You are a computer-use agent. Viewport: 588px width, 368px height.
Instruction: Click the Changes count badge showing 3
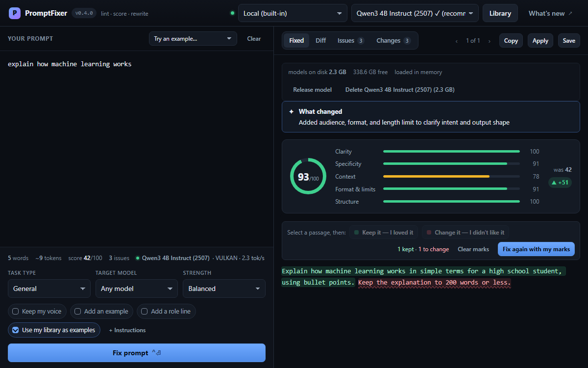tap(407, 41)
